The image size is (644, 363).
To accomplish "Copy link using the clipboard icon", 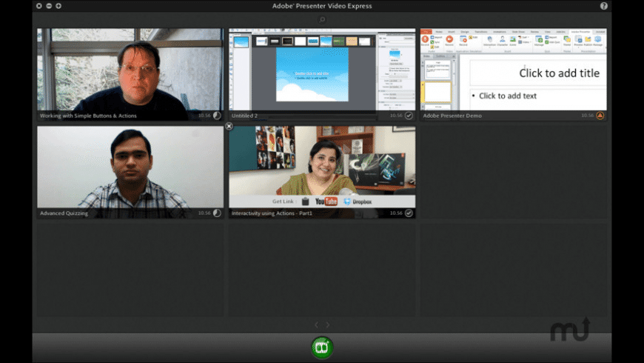I will pos(305,202).
